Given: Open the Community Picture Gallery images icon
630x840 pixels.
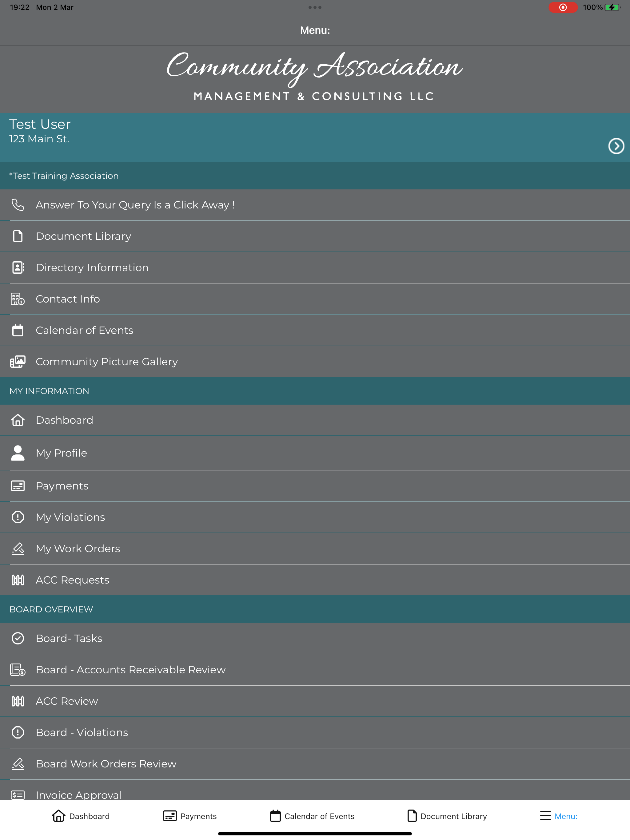Looking at the screenshot, I should tap(18, 362).
